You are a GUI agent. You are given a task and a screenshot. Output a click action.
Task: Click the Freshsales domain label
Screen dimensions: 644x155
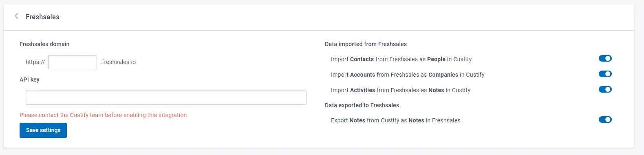point(44,44)
